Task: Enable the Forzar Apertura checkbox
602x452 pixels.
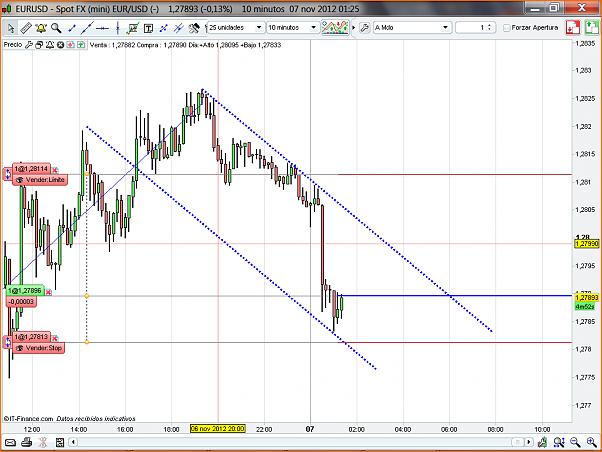Action: [507, 28]
